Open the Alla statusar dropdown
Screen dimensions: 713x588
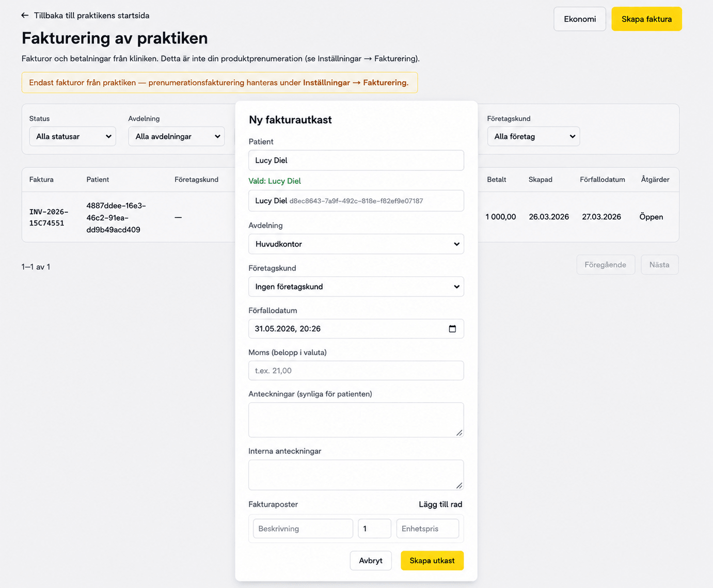click(x=73, y=136)
